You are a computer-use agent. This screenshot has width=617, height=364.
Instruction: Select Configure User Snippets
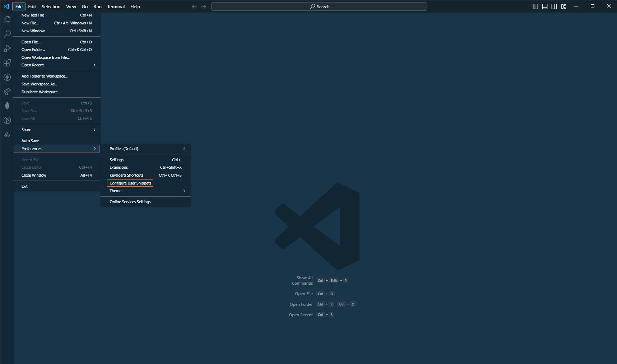tap(130, 183)
